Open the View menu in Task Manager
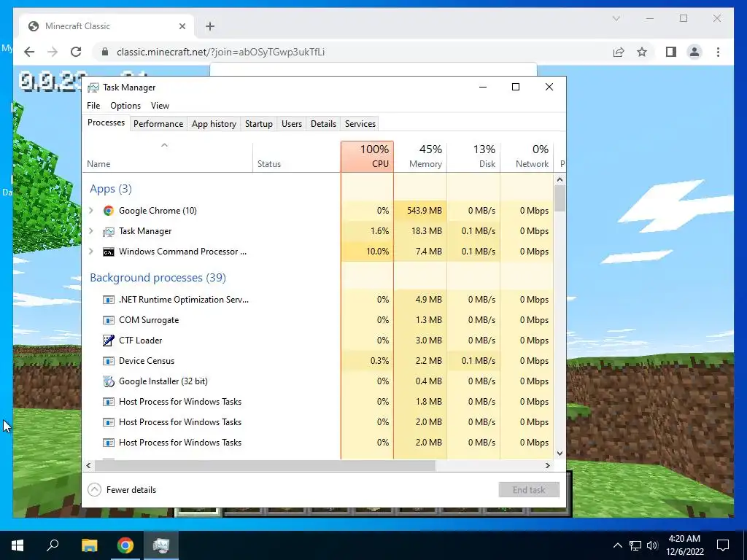 pyautogui.click(x=160, y=106)
